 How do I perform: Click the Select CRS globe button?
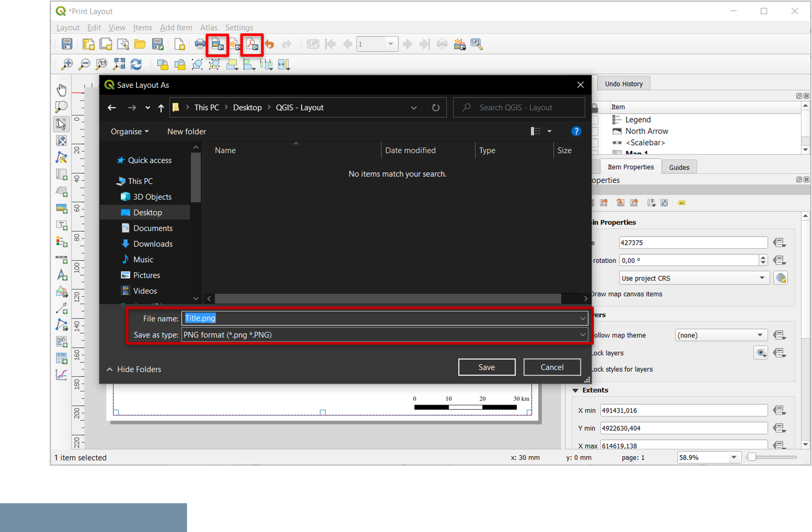780,278
